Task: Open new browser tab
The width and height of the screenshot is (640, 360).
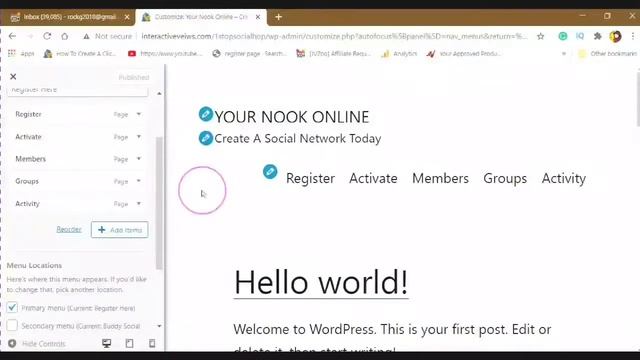Action: pos(278,17)
